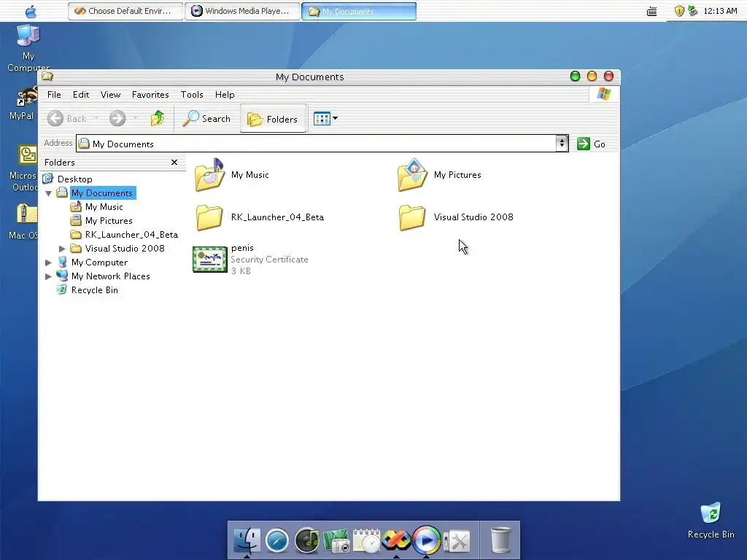
Task: Select My Pictures in the folder tree
Action: (x=109, y=220)
